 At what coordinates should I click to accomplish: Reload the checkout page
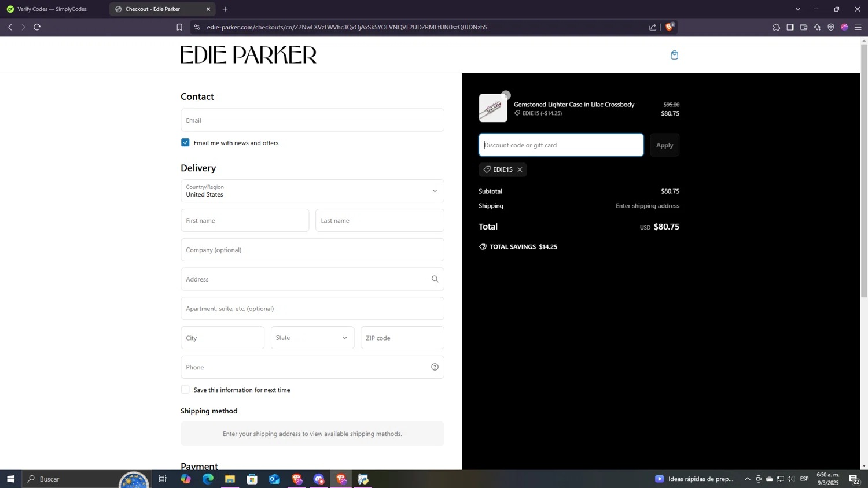tap(37, 27)
